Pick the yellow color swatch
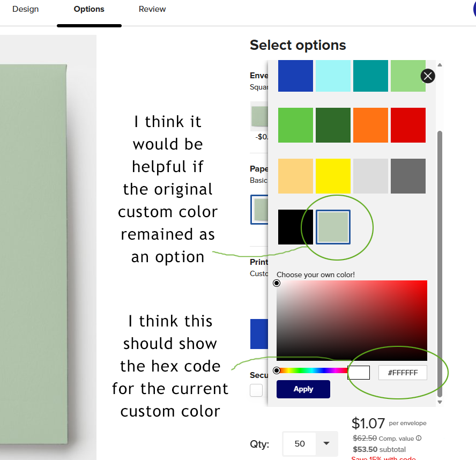This screenshot has width=476, height=460. point(333,176)
